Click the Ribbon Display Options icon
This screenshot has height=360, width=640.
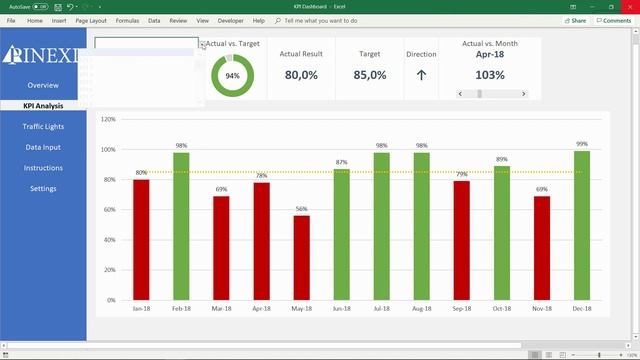(573, 7)
